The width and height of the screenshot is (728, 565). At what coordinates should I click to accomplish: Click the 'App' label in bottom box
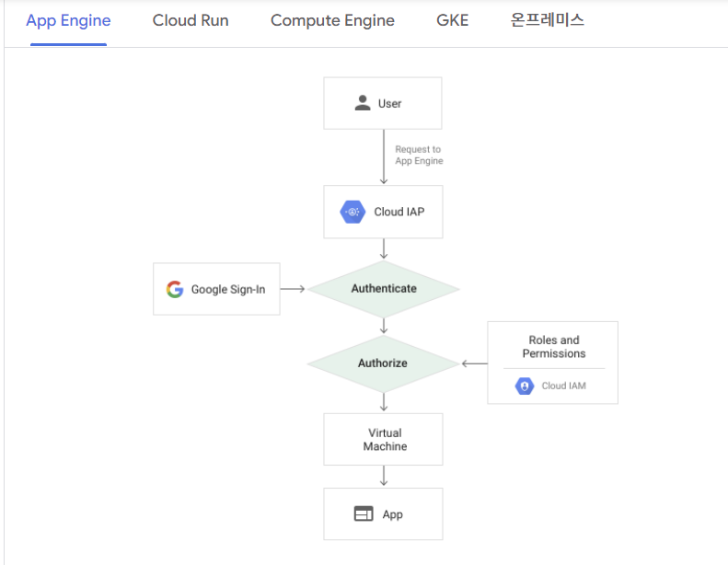tap(393, 514)
